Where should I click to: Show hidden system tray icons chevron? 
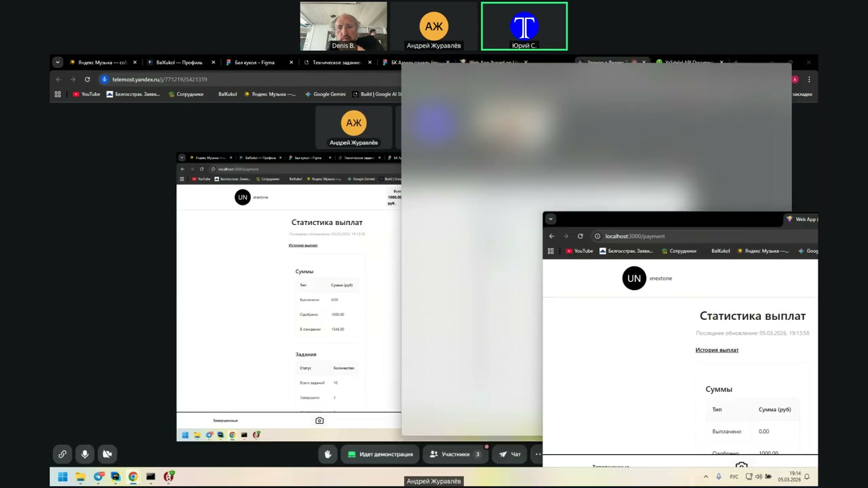(706, 476)
